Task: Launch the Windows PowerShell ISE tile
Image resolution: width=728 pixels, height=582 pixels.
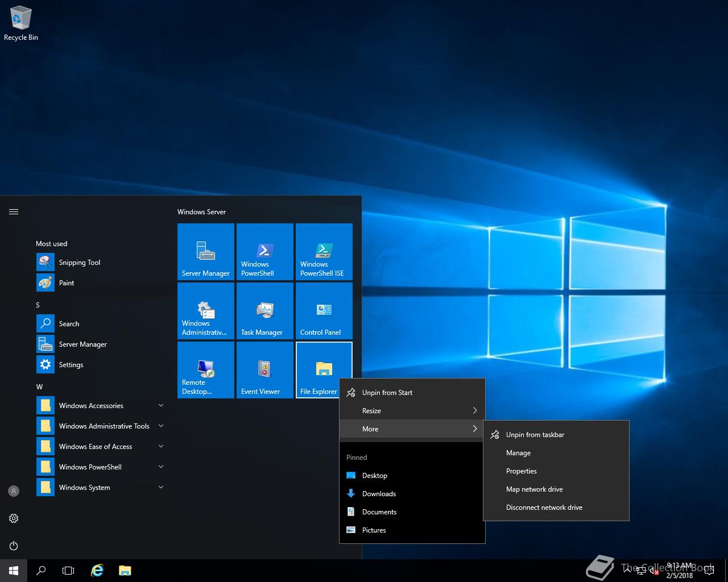Action: tap(324, 252)
